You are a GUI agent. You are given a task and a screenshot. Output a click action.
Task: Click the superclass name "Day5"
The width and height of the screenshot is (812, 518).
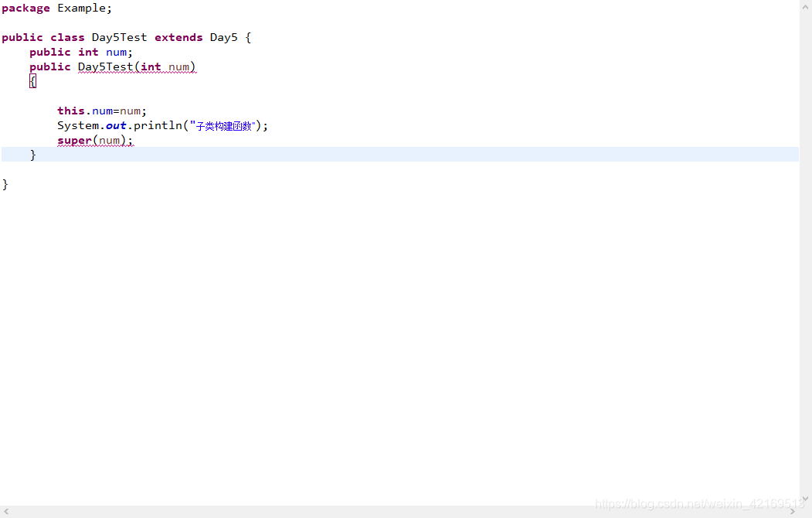223,36
